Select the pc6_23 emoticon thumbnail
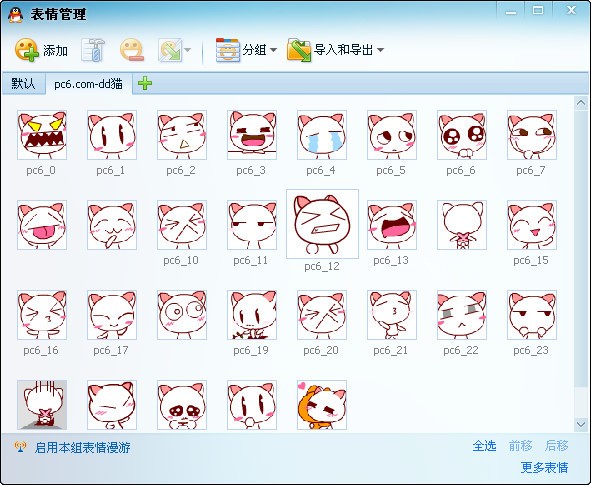 coord(531,315)
